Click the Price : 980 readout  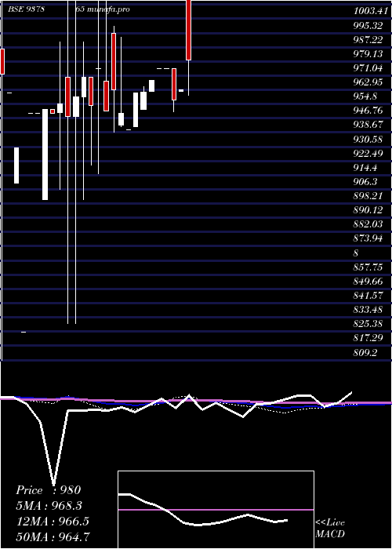coord(49,490)
